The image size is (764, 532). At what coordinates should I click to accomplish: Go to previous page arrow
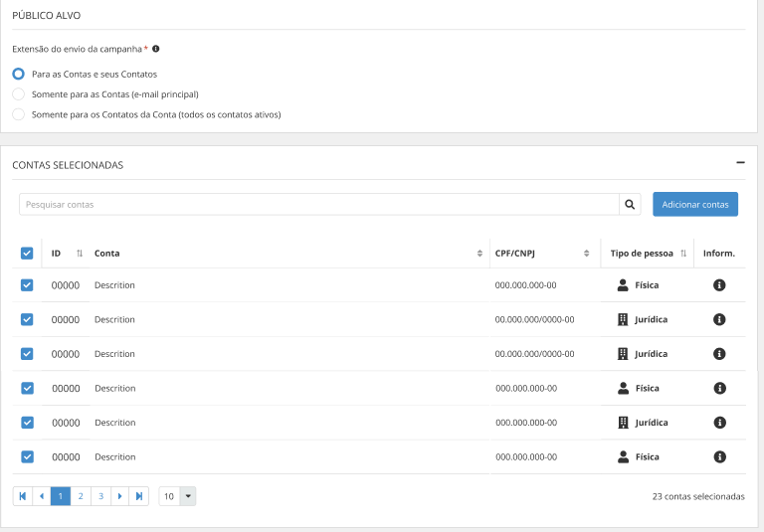coord(42,496)
